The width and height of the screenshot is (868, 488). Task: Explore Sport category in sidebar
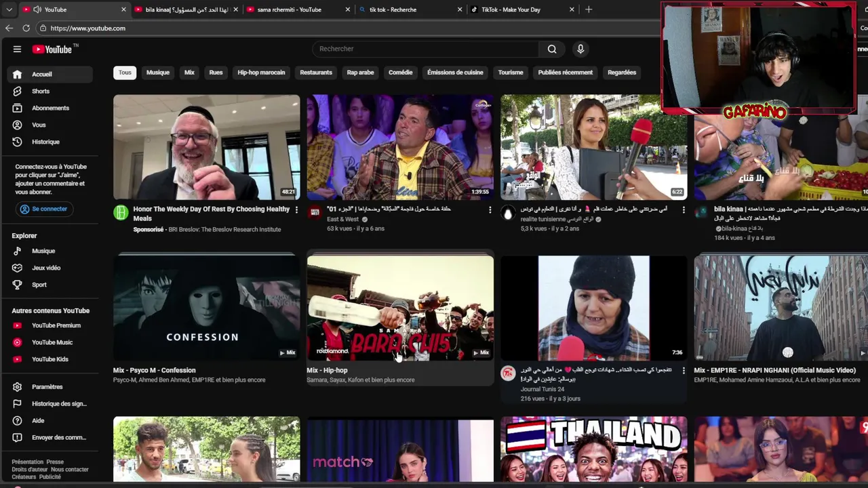tap(50, 285)
